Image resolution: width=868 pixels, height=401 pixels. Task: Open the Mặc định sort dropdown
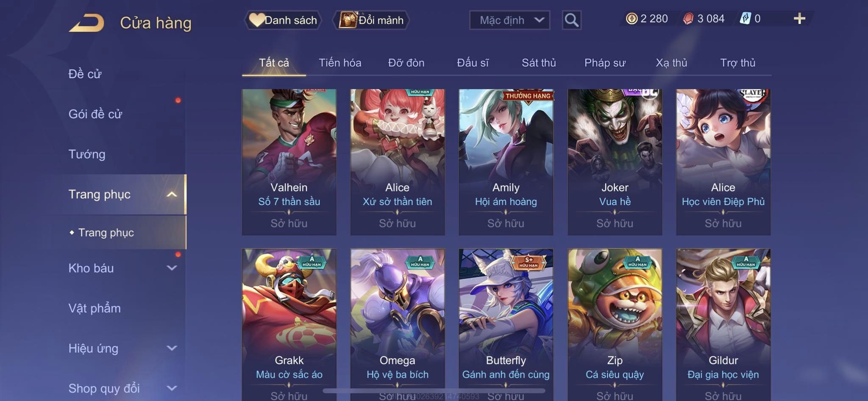point(509,20)
